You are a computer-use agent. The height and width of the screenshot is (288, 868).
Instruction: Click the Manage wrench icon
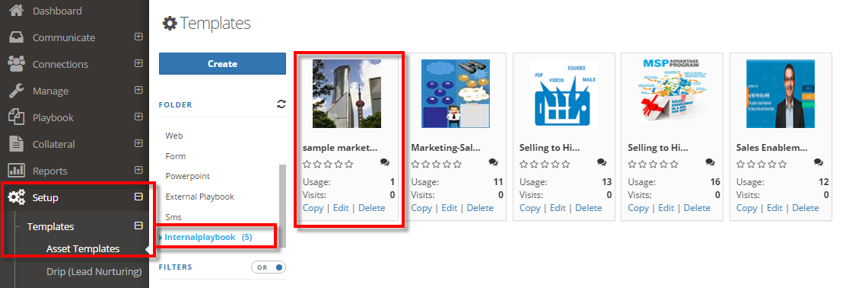pos(17,91)
